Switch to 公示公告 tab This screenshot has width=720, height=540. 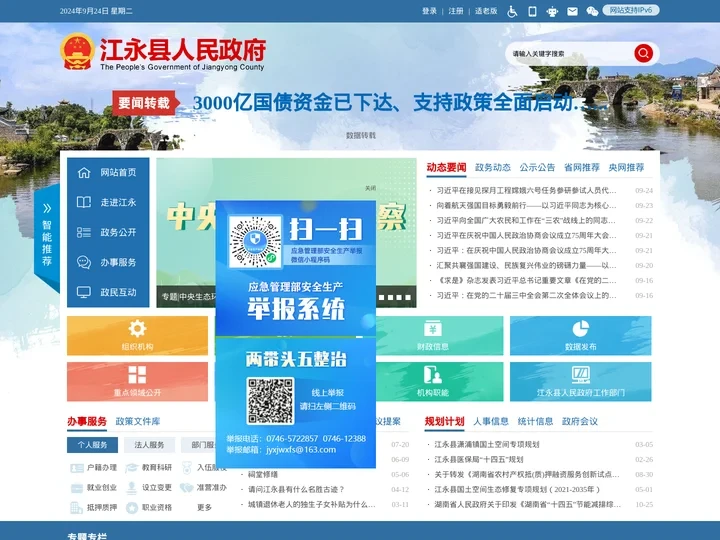537,168
